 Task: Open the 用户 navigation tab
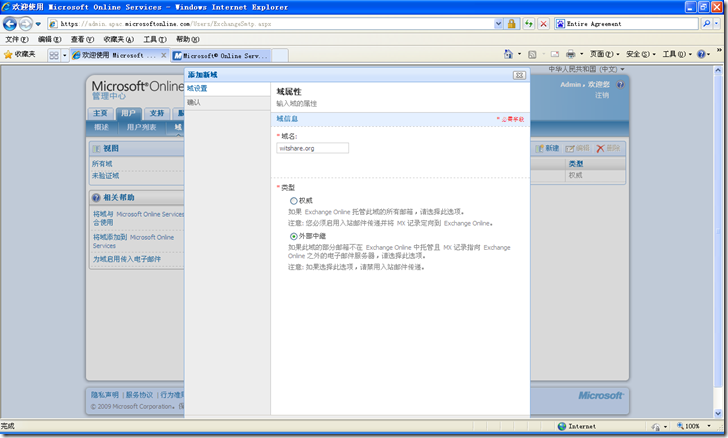coord(129,113)
